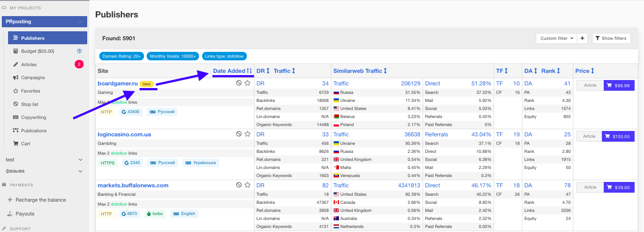
Task: Sort by Traffic column header
Action: coord(284,71)
